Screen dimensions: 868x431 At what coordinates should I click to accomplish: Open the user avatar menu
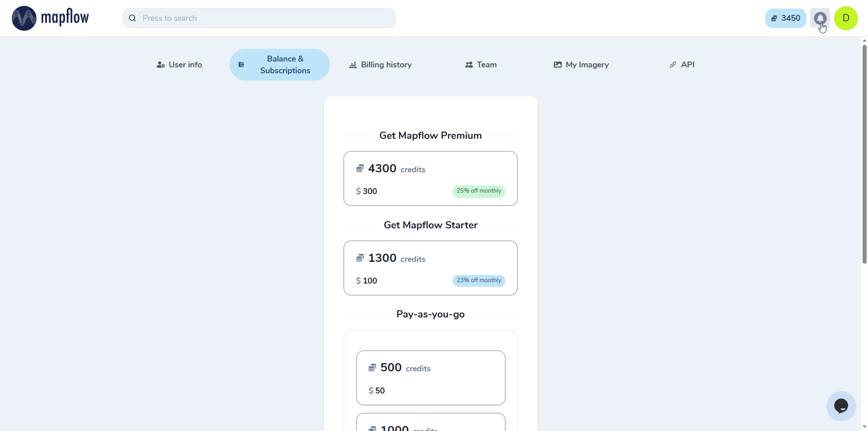point(846,18)
